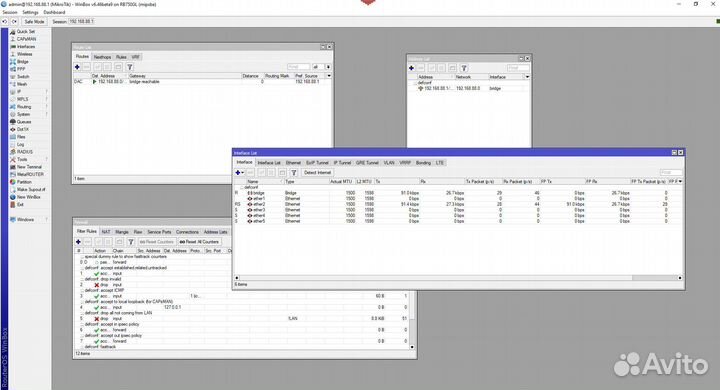Add a new route with the plus icon
This screenshot has width=720, height=390.
pos(77,67)
